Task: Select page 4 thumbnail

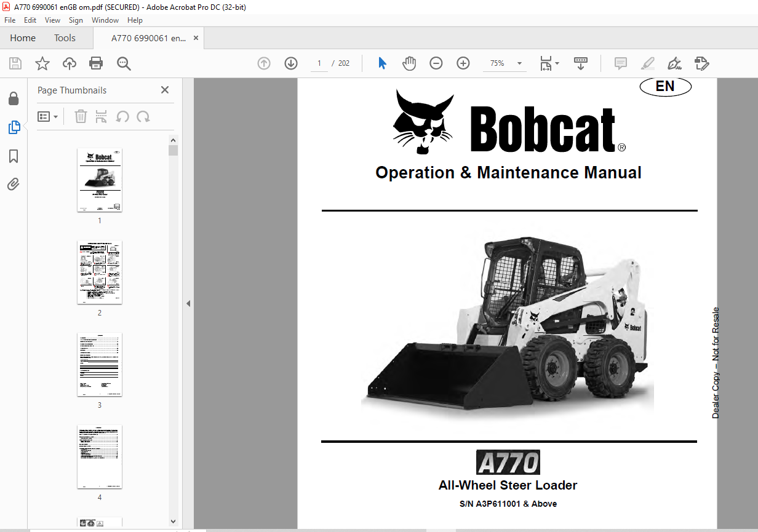Action: click(x=100, y=456)
